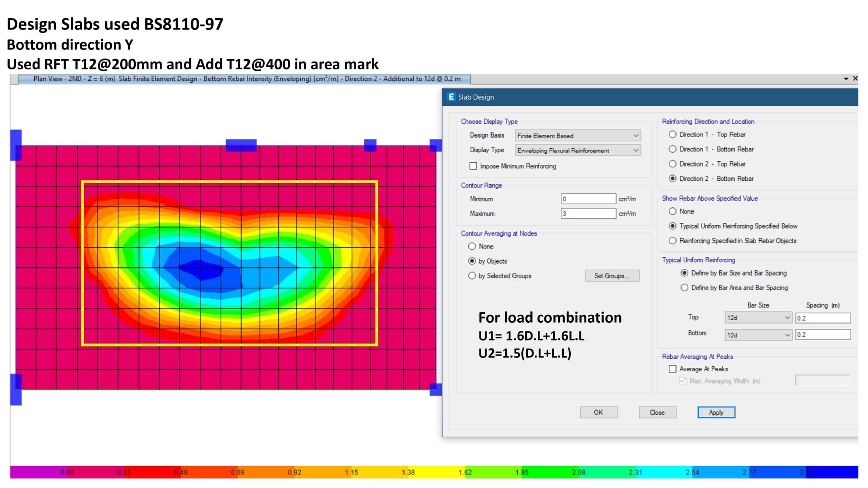Screen dimensions: 868x488
Task: Check the Average At Peaks option
Action: [673, 369]
